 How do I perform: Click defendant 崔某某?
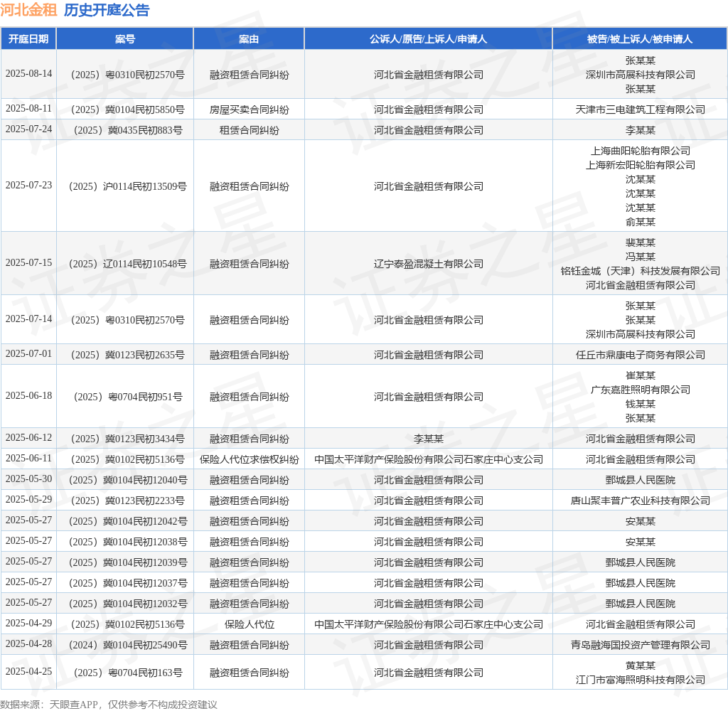tap(641, 375)
